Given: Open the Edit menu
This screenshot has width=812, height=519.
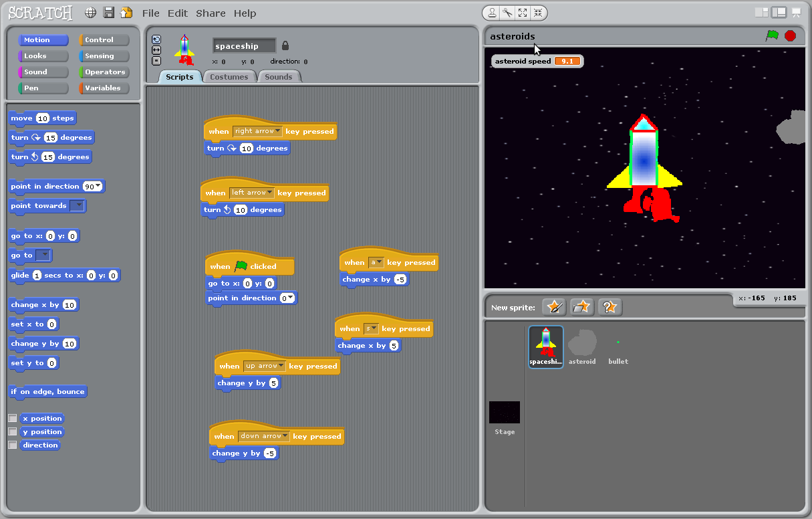Looking at the screenshot, I should (x=178, y=13).
